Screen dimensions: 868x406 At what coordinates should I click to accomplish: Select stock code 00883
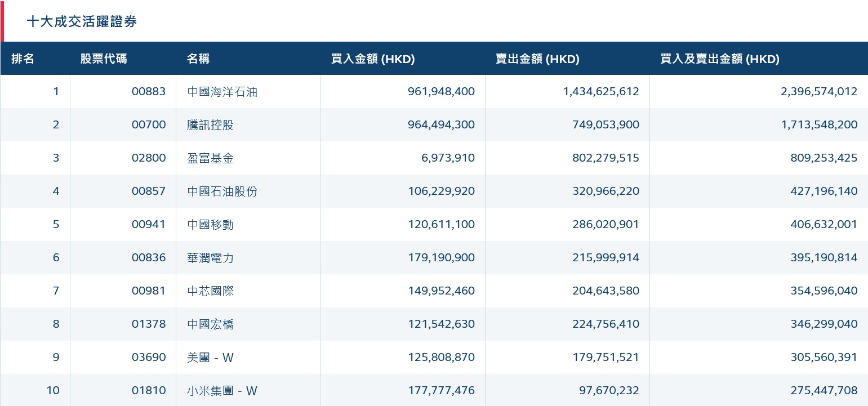click(149, 91)
